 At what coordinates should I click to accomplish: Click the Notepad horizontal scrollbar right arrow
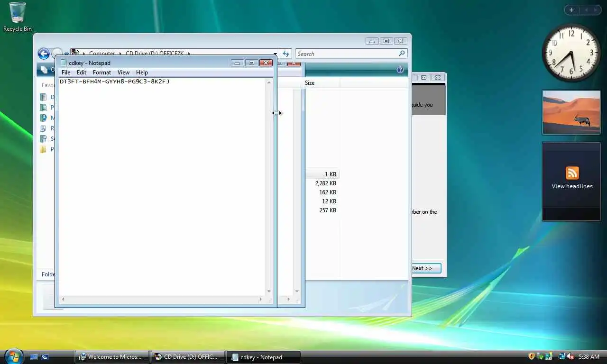point(260,299)
